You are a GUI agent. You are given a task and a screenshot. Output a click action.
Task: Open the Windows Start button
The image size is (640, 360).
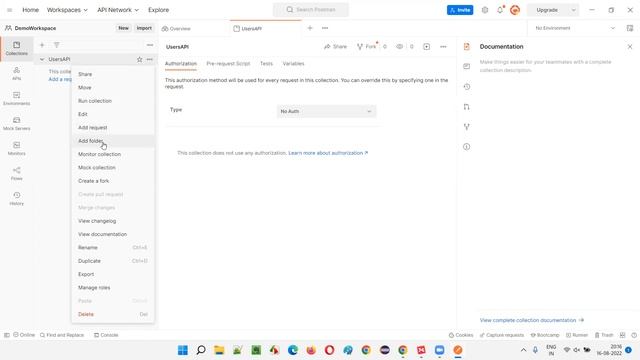tap(183, 350)
